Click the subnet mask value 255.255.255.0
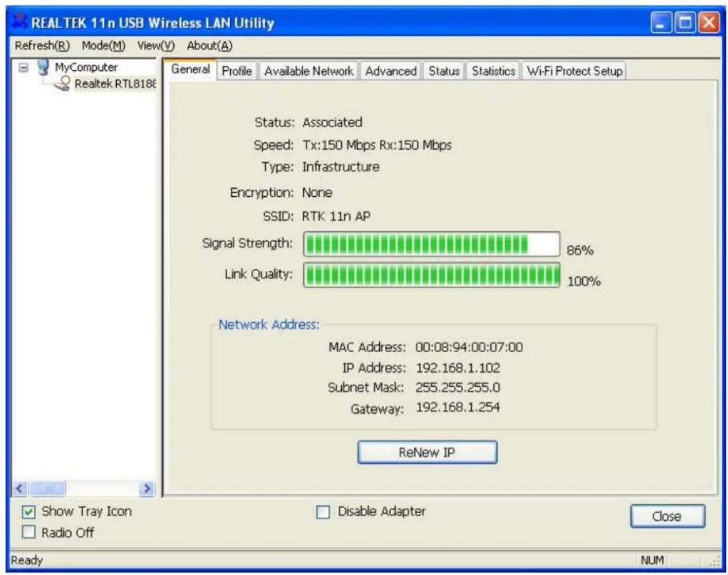The width and height of the screenshot is (728, 575). click(458, 387)
